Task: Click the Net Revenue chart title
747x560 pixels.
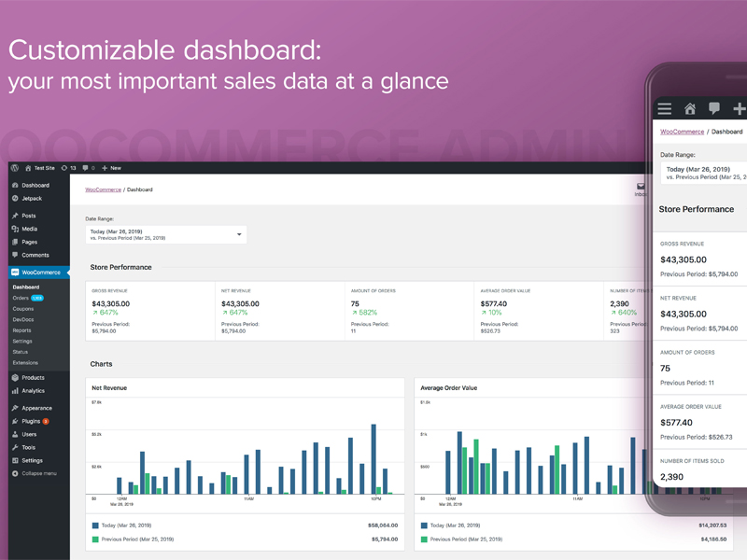Action: coord(109,388)
